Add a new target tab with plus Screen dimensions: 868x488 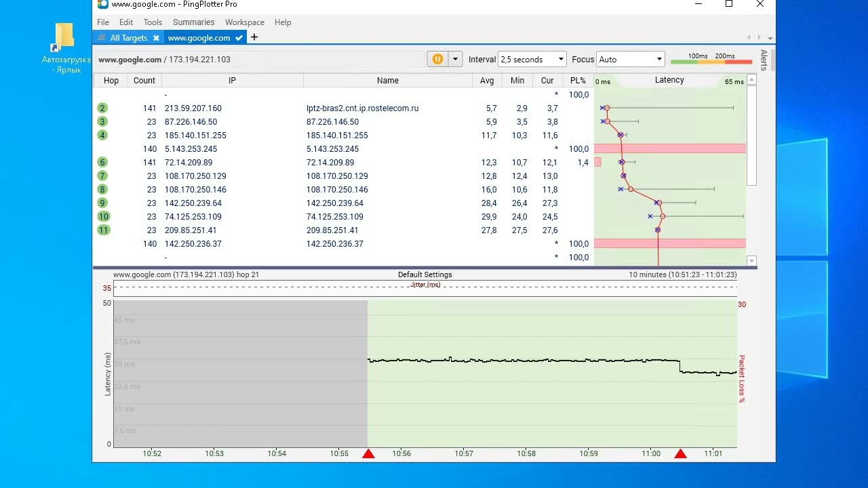(x=254, y=37)
